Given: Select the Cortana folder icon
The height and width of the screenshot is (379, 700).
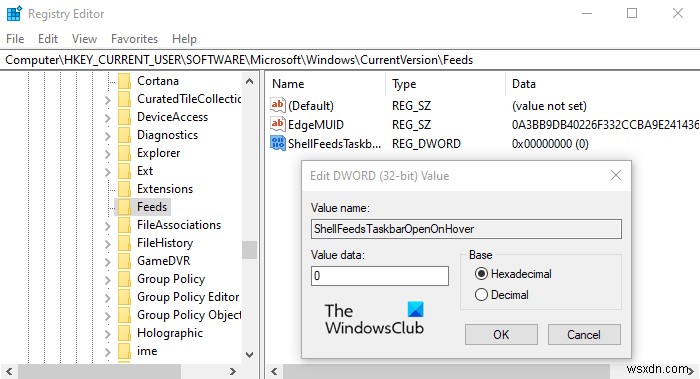Looking at the screenshot, I should point(125,81).
